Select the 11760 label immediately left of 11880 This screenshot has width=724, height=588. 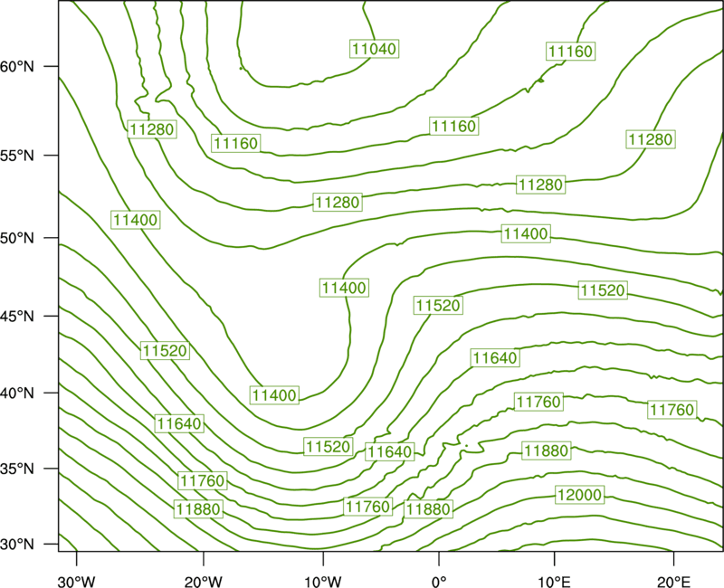click(x=368, y=507)
